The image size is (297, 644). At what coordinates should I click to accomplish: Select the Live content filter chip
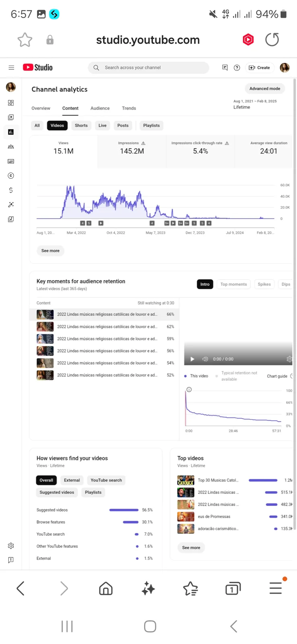click(103, 126)
